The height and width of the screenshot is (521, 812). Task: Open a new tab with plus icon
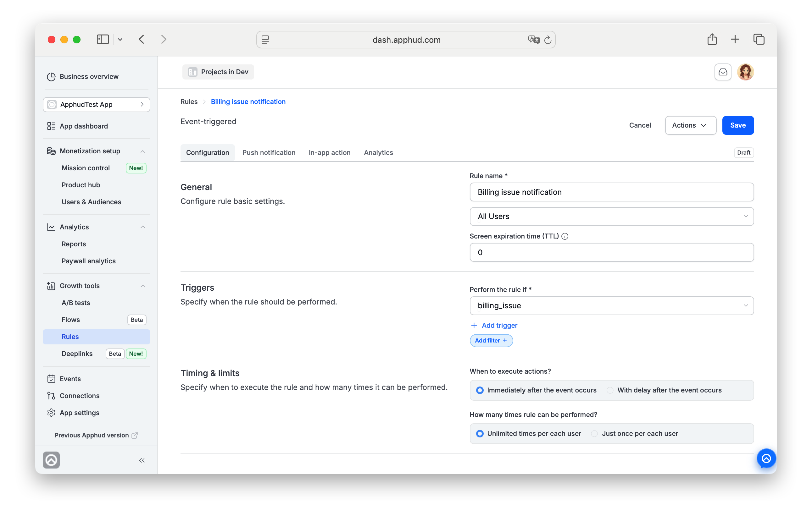735,40
